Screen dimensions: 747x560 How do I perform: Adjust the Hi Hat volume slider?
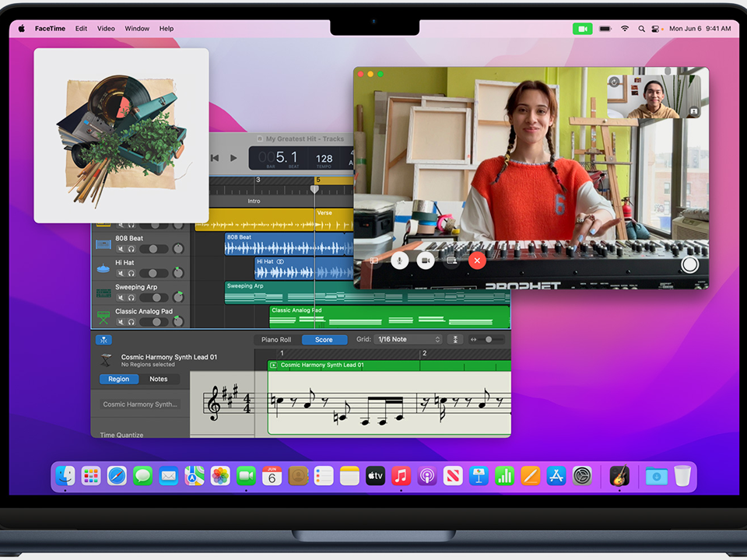pos(153,273)
